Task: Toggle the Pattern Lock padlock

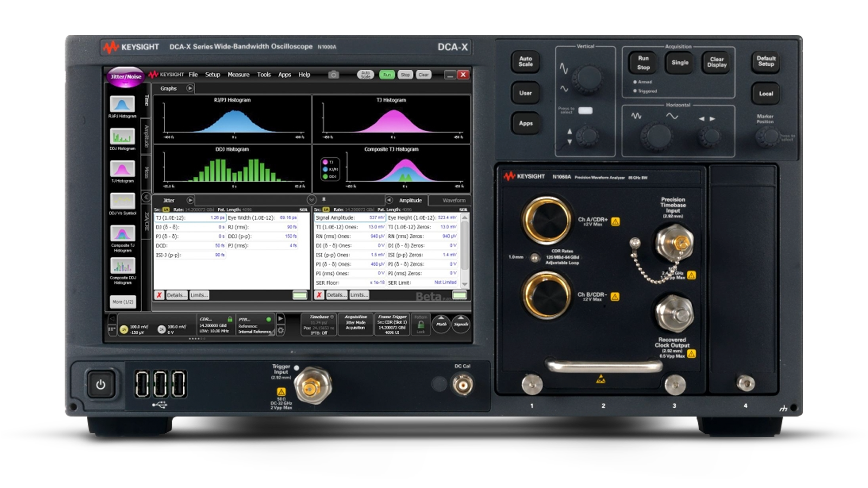Action: [420, 325]
